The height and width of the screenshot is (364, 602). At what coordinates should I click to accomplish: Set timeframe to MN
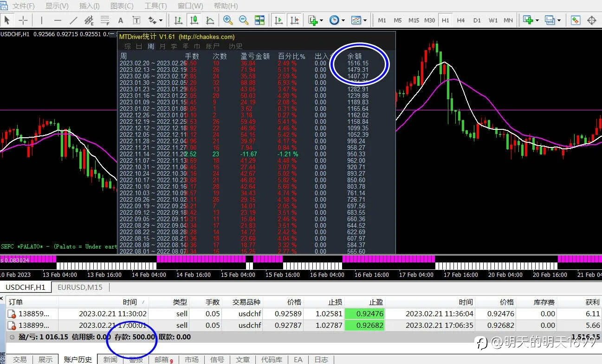tap(509, 20)
